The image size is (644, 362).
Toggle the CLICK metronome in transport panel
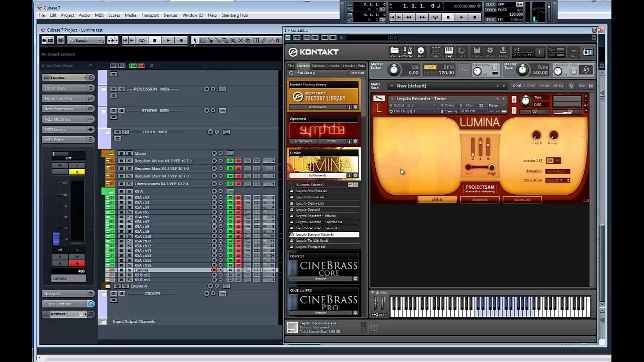(491, 4)
